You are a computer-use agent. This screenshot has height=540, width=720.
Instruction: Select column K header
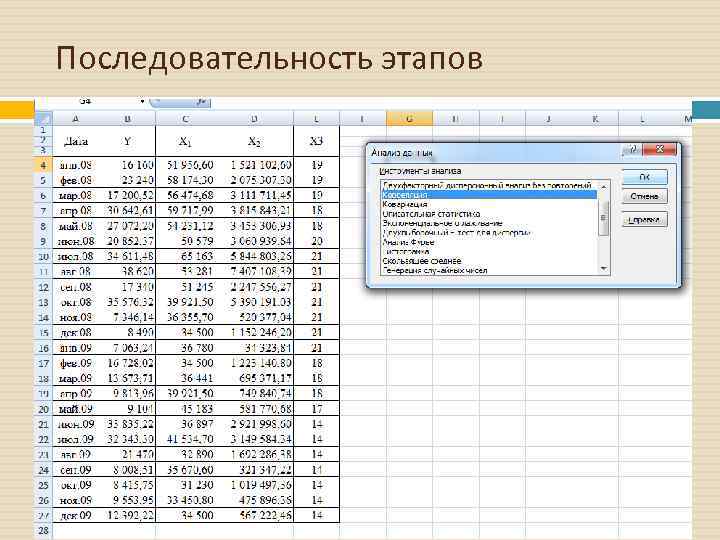pyautogui.click(x=595, y=119)
